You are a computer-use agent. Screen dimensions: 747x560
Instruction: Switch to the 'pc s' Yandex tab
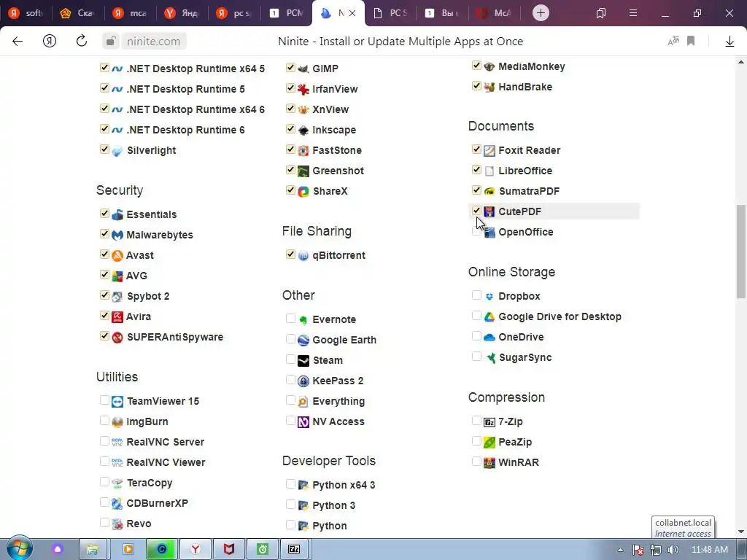coord(234,13)
